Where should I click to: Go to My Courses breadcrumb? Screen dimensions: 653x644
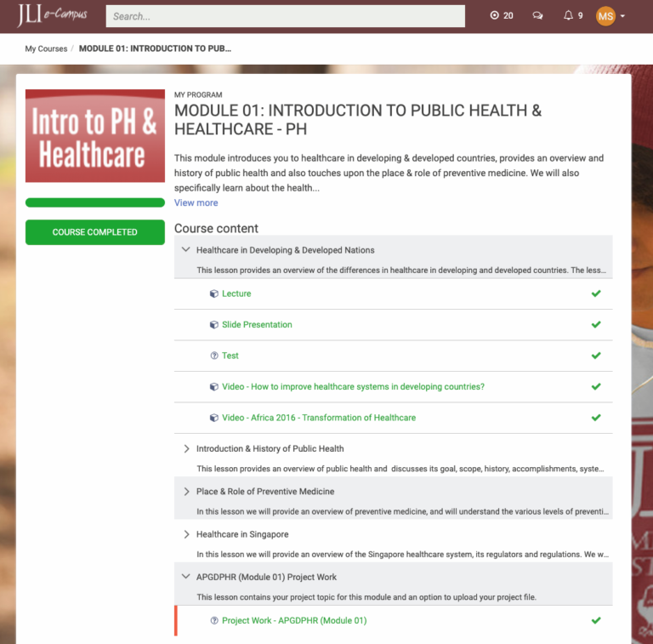(46, 48)
